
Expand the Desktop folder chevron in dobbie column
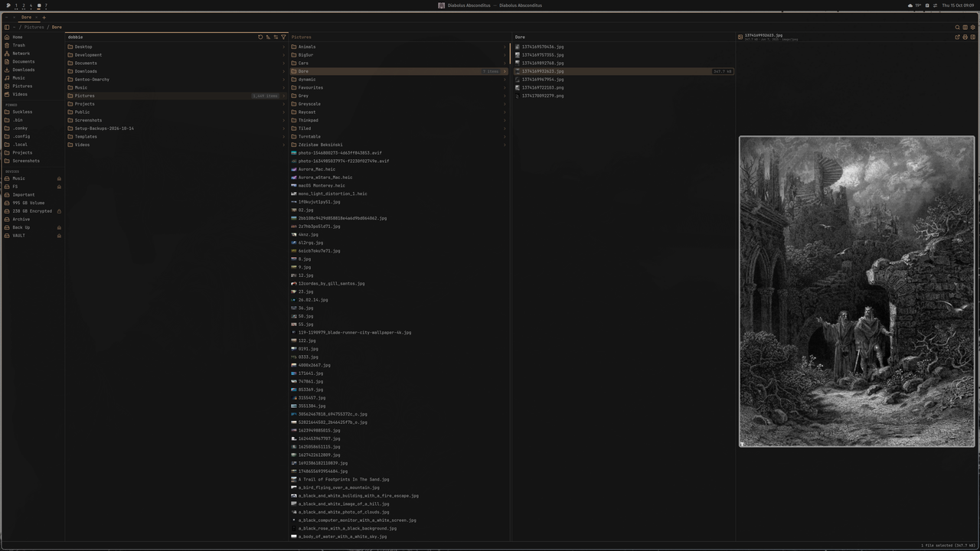[283, 47]
